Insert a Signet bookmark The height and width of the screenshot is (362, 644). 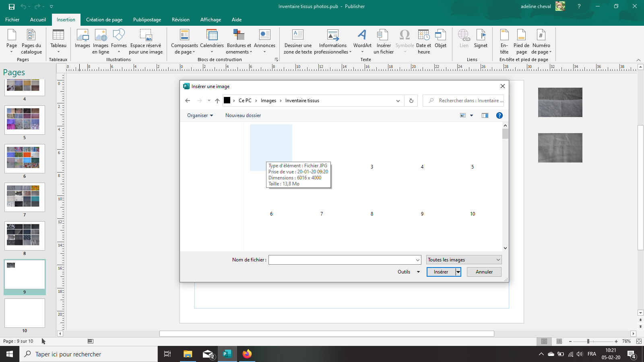pyautogui.click(x=481, y=39)
